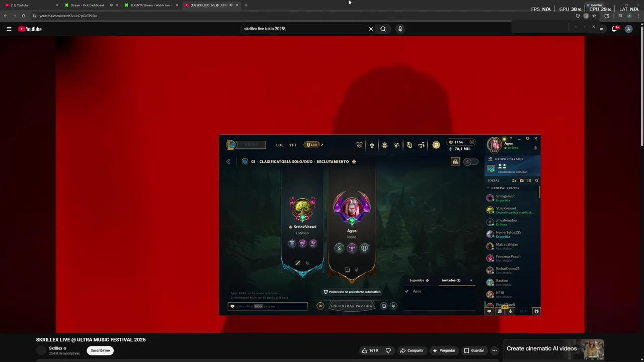The height and width of the screenshot is (362, 644).
Task: Open the YouTube hamburger guide menu
Action: (9, 29)
